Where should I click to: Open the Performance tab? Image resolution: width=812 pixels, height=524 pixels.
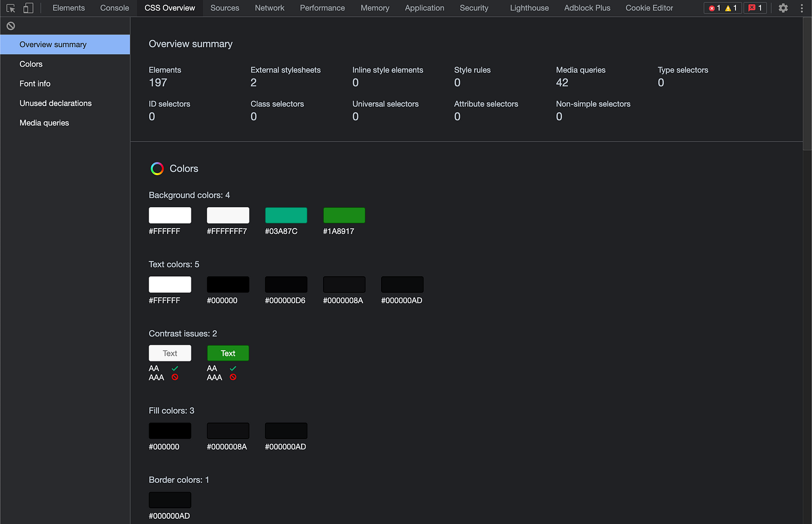pos(322,8)
